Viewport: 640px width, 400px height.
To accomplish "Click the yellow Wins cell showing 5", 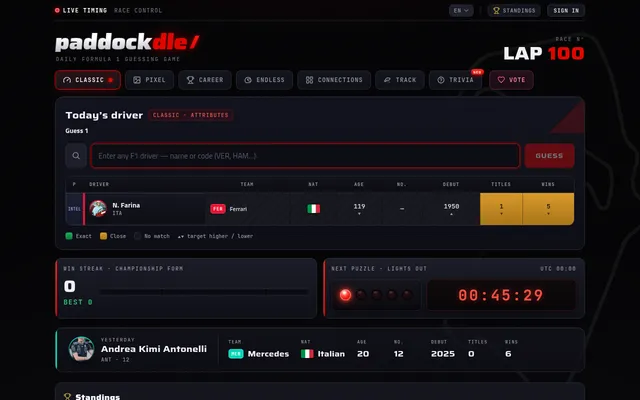I will (x=548, y=209).
